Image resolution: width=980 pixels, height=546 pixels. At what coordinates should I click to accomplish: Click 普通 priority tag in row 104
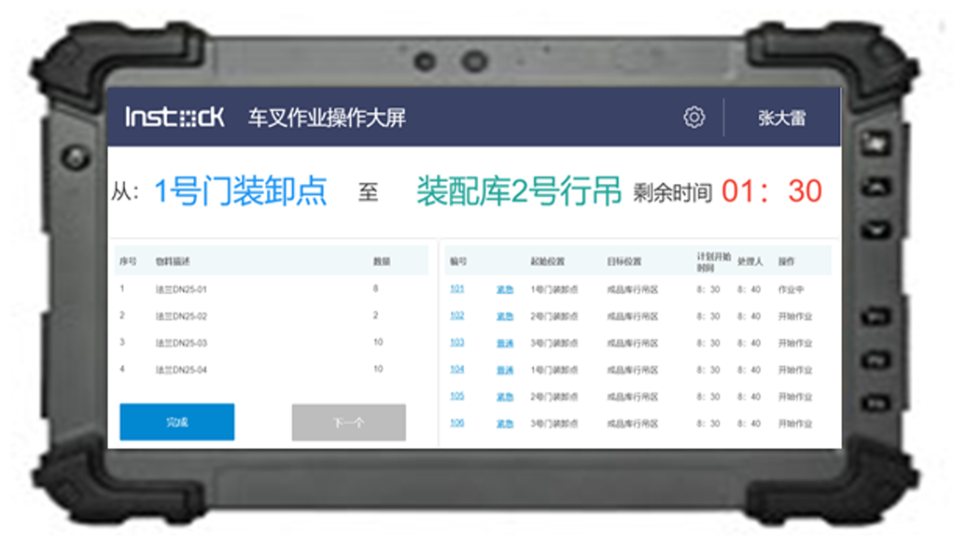point(505,370)
